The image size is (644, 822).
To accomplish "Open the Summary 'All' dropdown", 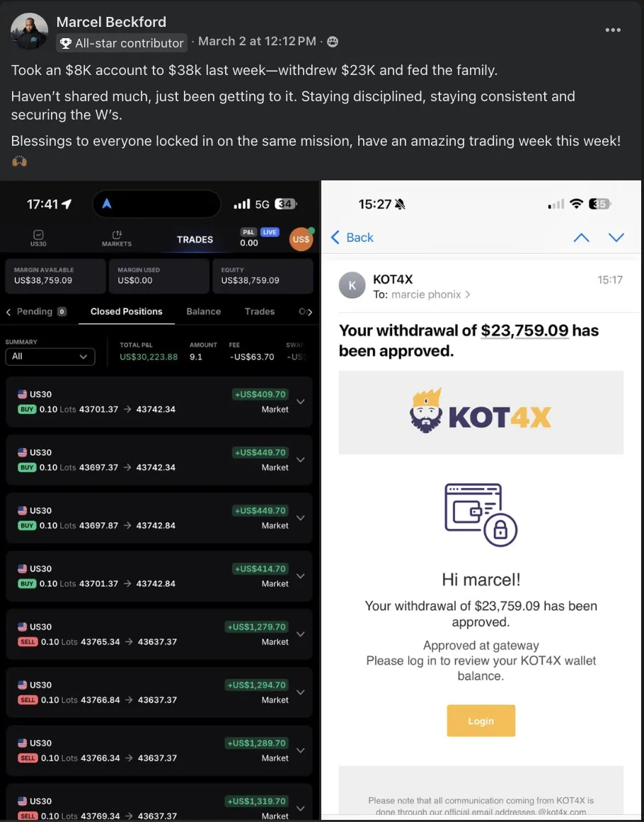I will pos(50,357).
